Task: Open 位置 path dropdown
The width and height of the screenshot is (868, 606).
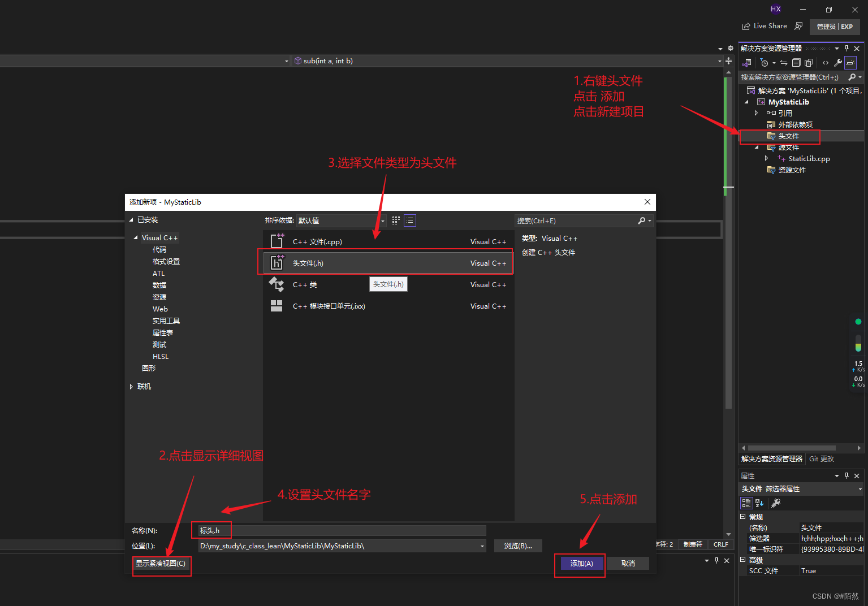Action: [482, 546]
